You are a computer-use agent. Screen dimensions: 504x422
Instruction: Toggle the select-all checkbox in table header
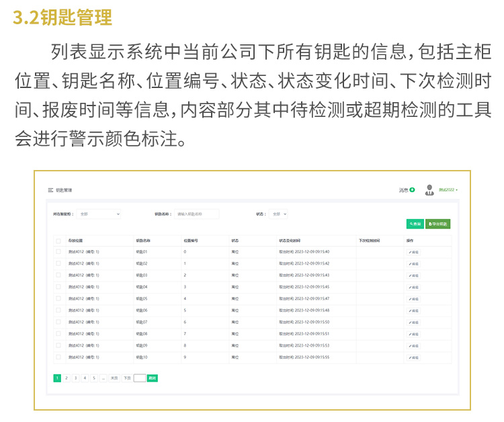[x=58, y=240]
